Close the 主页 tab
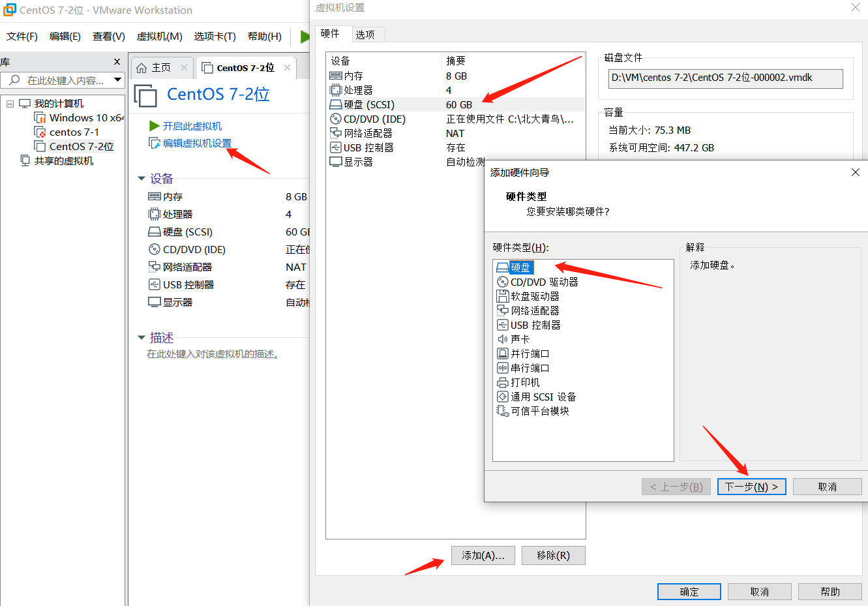This screenshot has height=606, width=868. 184,67
